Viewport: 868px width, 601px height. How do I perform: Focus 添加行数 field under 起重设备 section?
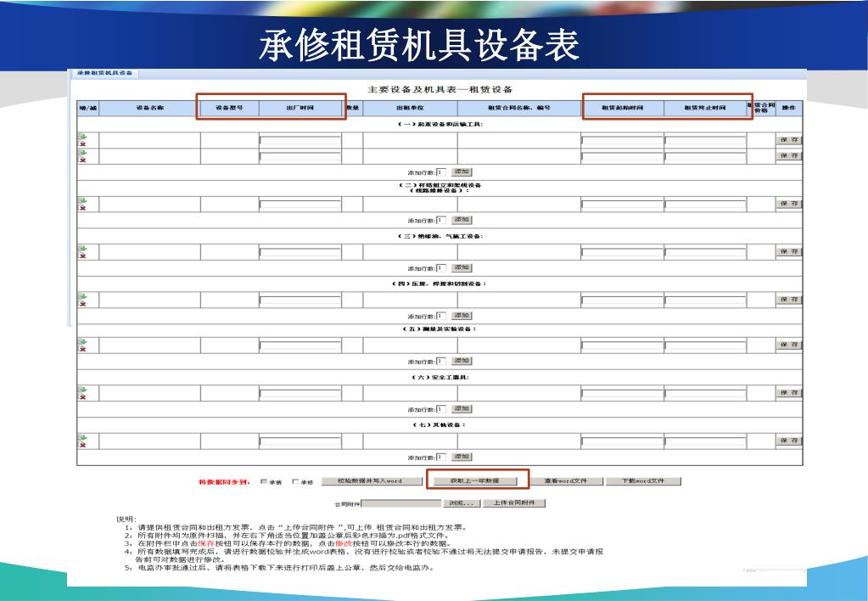click(441, 172)
